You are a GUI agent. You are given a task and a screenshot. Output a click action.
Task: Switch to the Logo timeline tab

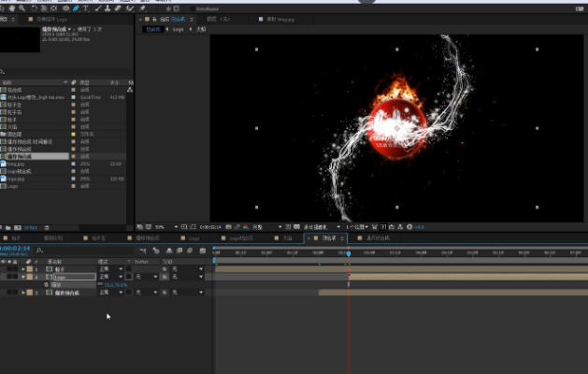click(x=194, y=238)
